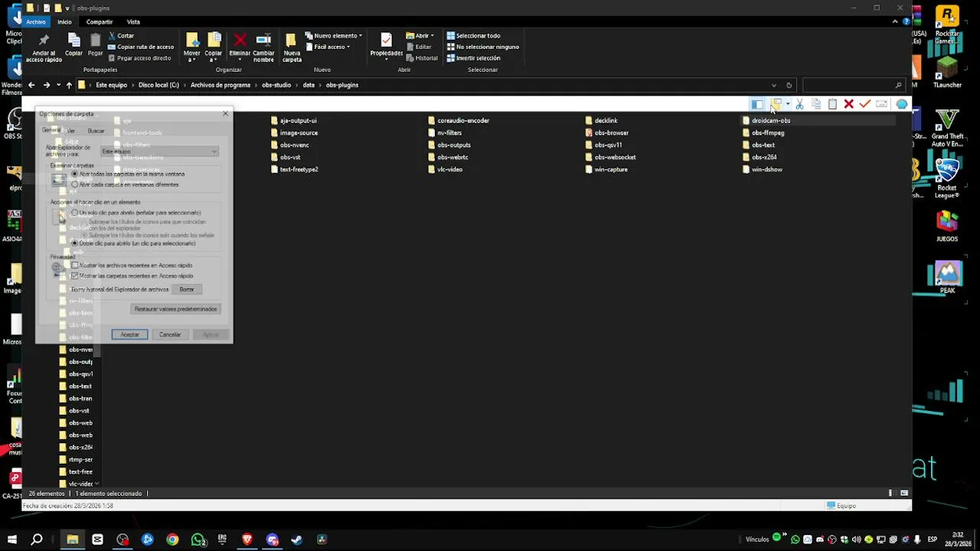980x551 pixels.
Task: Open Chrome from the taskbar
Action: tap(172, 540)
